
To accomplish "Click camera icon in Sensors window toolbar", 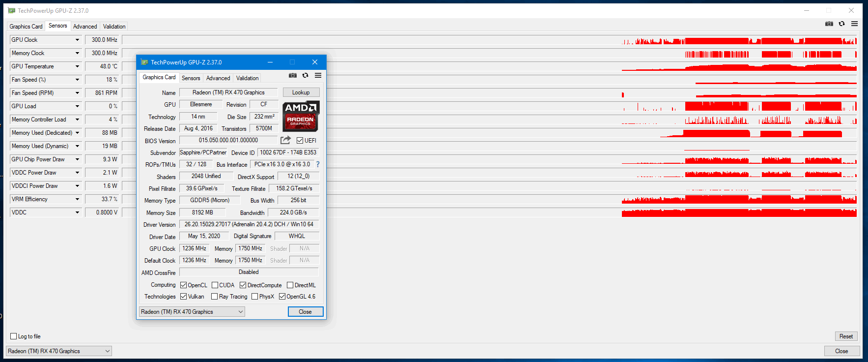I will click(829, 24).
